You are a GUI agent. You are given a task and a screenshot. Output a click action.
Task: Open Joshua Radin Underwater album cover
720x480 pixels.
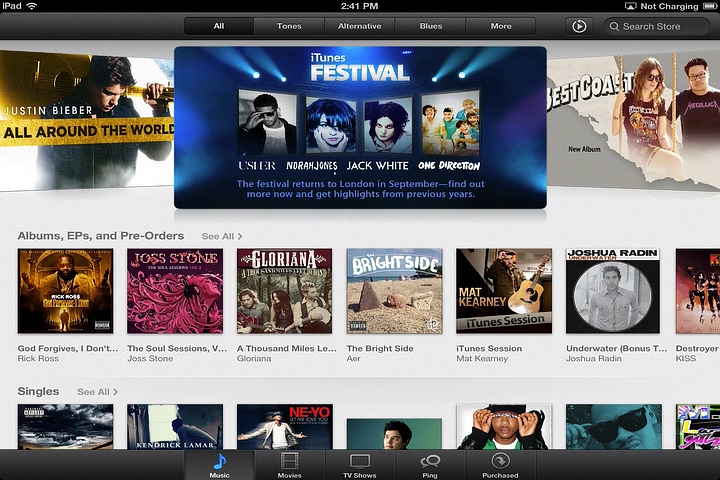click(x=613, y=291)
